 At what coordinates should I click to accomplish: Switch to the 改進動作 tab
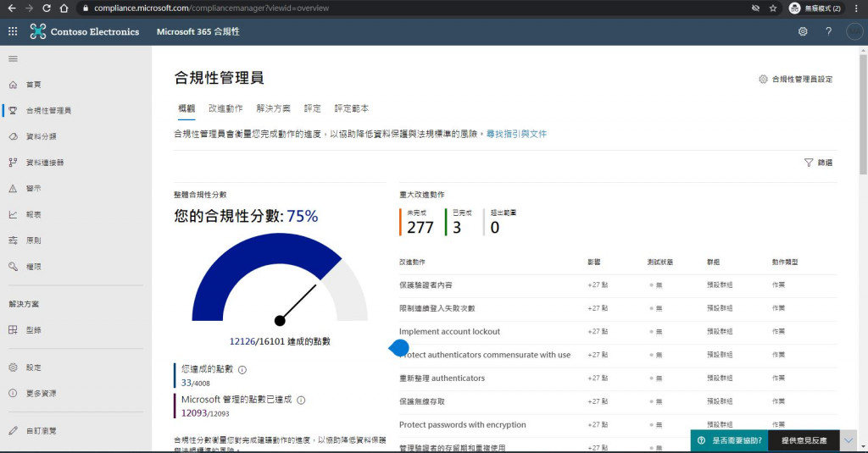225,108
